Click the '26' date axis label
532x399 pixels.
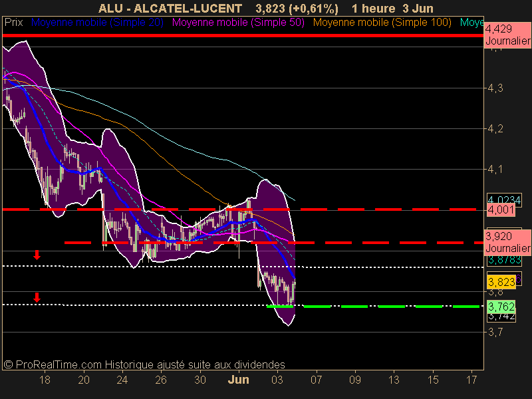pyautogui.click(x=161, y=379)
